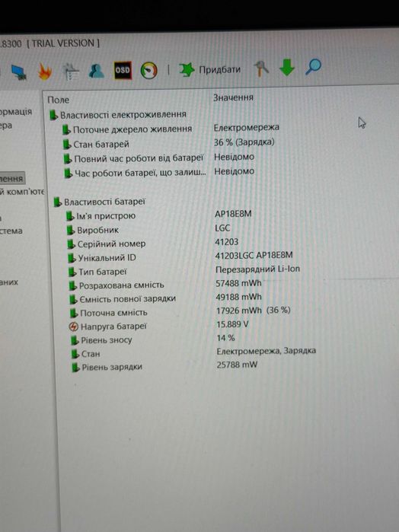Click the Електромережа, Зарядка state value
This screenshot has height=532, width=399.
(x=267, y=351)
